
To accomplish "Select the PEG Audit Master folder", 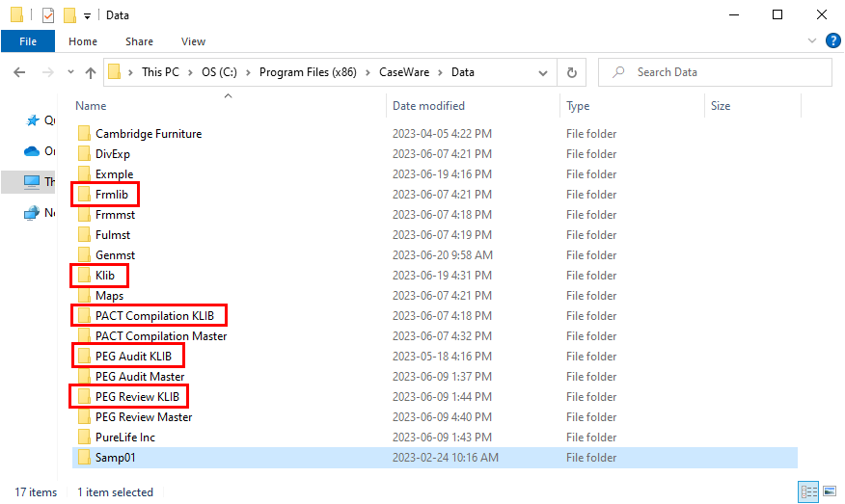I will coord(140,377).
